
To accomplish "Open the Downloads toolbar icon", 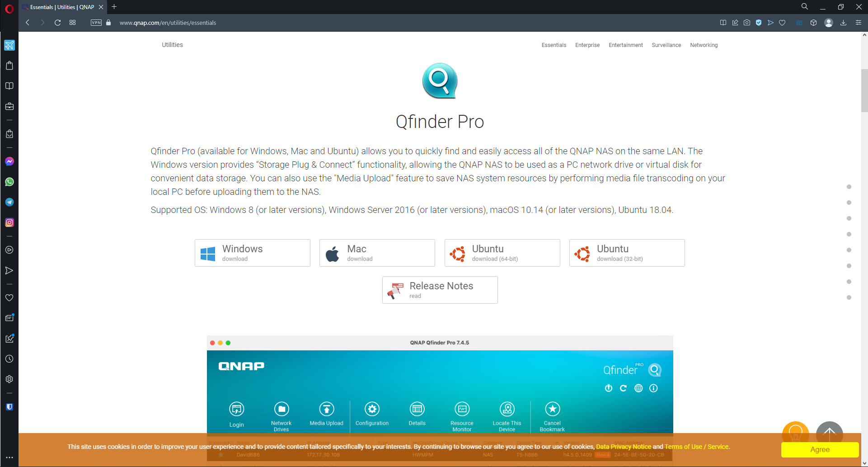I will click(843, 23).
